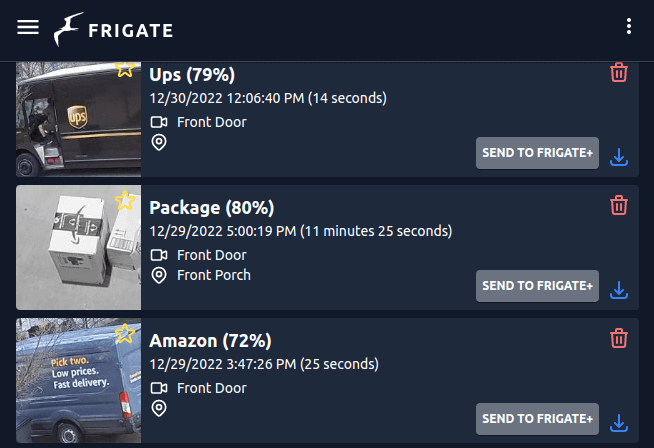Click the Frigate bird logo
654x448 pixels.
point(70,29)
